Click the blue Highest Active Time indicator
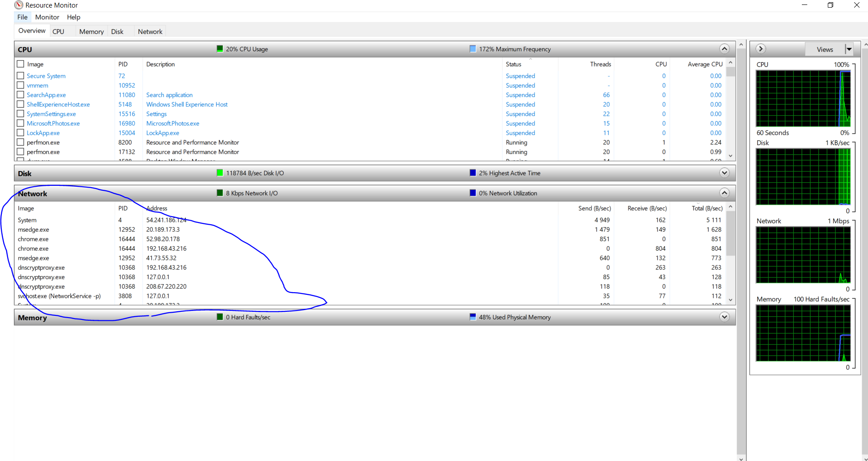The width and height of the screenshot is (868, 461). [473, 173]
